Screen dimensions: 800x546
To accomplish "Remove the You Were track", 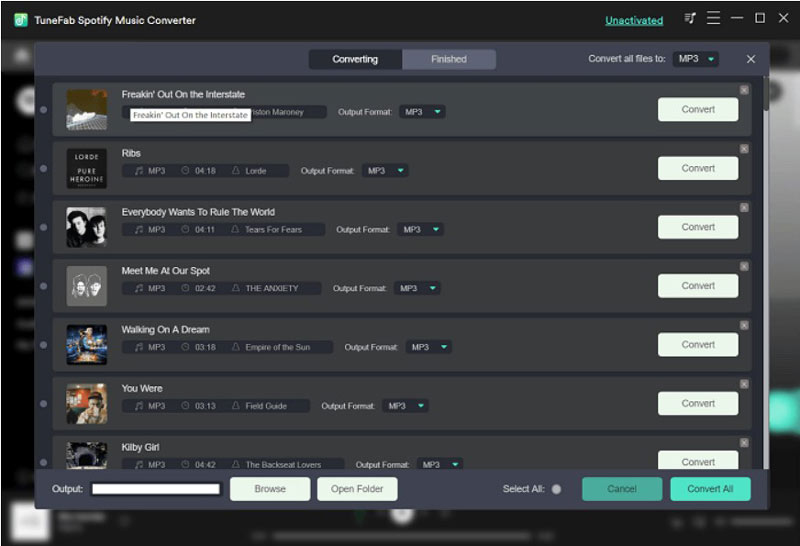I will 744,384.
